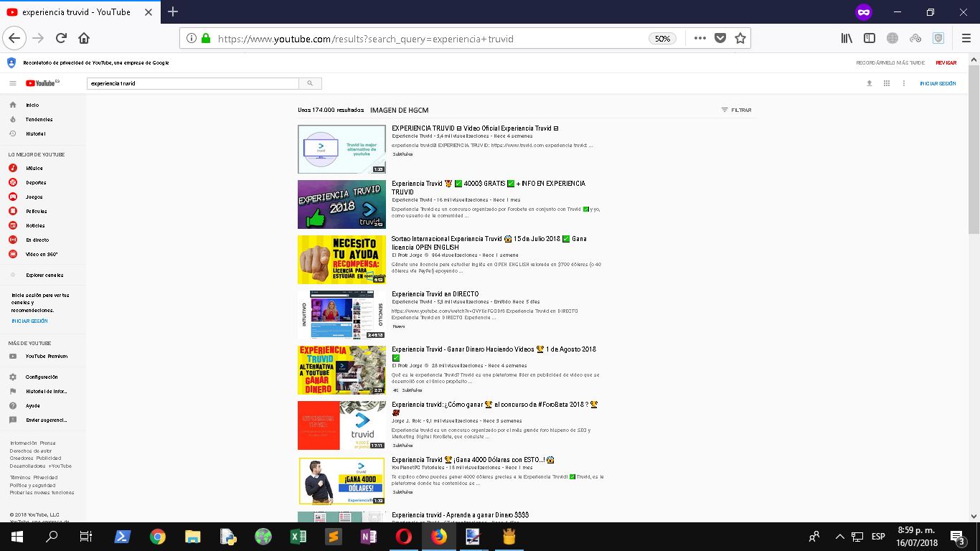Click INICIAR SESIÓN link in the sidebar
This screenshot has width=980, height=551.
(x=29, y=321)
